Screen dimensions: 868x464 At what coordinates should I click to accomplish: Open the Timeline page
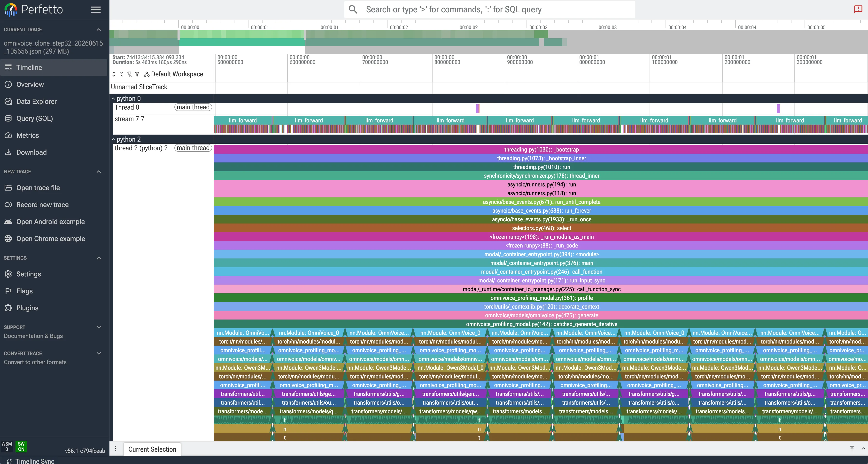point(54,67)
